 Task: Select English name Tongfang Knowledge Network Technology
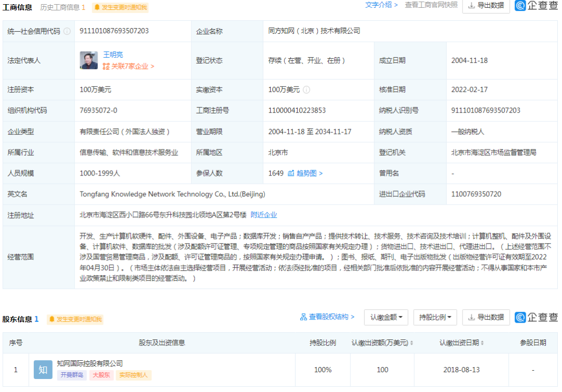(x=172, y=194)
